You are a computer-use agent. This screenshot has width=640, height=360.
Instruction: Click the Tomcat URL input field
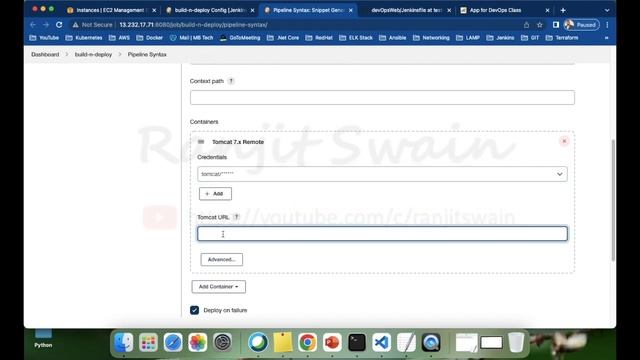(382, 233)
